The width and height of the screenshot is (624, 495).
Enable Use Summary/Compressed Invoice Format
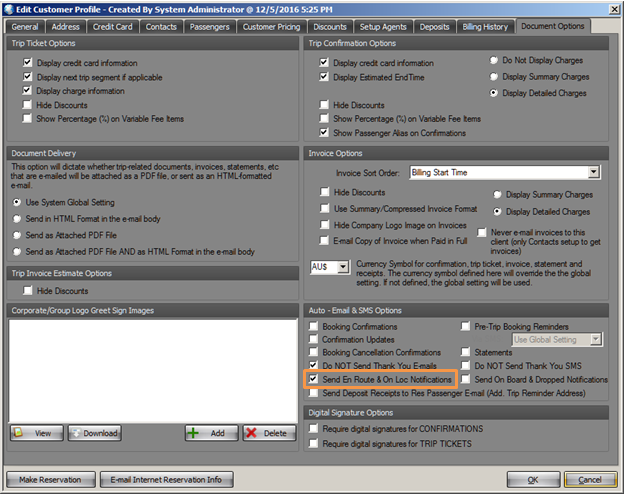tap(325, 209)
